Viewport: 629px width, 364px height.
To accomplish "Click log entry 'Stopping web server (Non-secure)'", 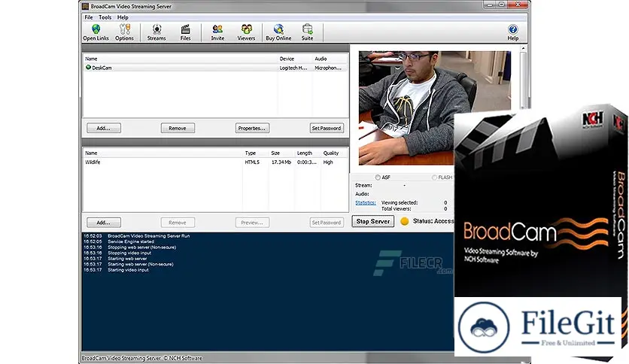I will pyautogui.click(x=141, y=247).
